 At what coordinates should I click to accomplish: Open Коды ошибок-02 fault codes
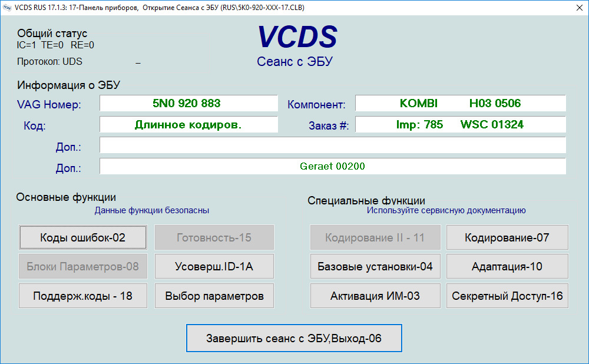(82, 237)
